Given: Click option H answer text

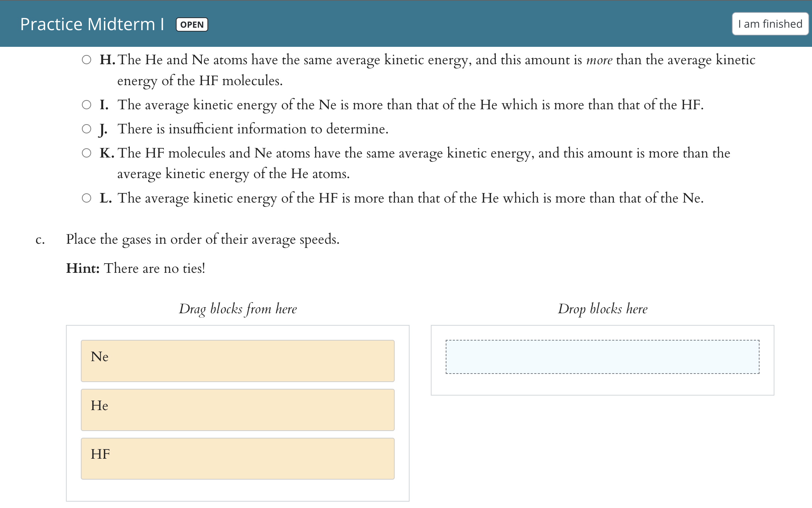Looking at the screenshot, I should (x=436, y=60).
